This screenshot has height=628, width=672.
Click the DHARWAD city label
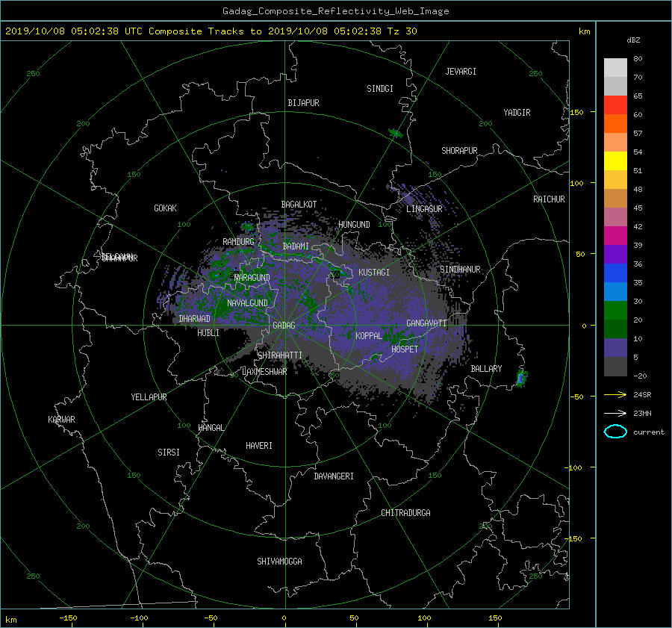(194, 319)
